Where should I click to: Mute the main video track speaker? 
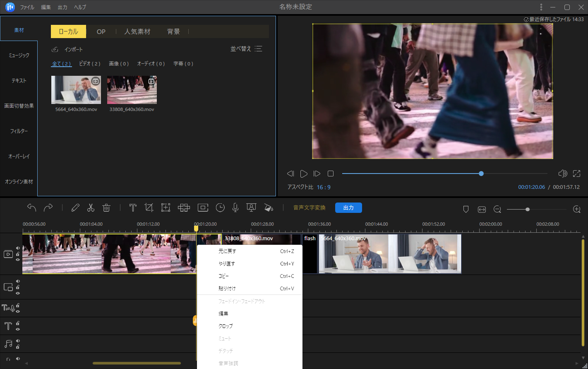18,248
